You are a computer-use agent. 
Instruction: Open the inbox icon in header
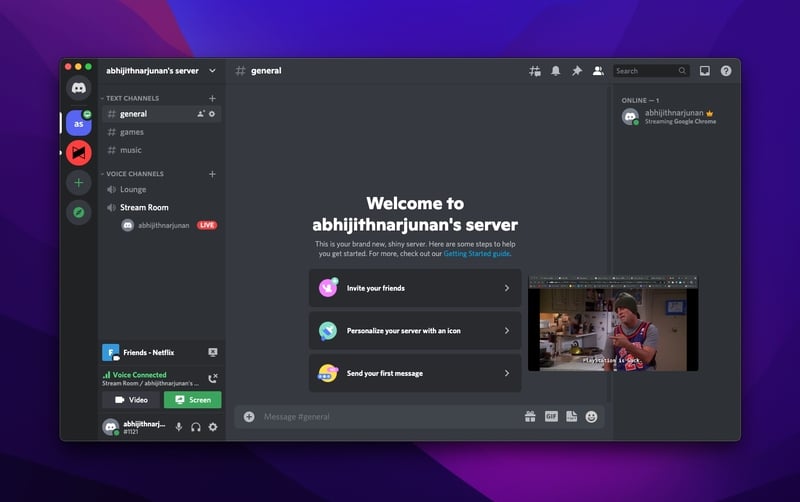pos(705,71)
